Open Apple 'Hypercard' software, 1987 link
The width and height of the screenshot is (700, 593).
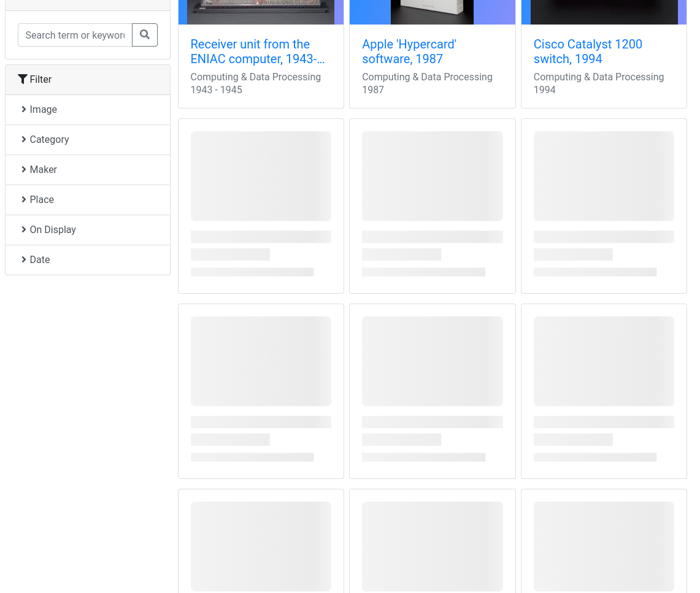click(409, 52)
